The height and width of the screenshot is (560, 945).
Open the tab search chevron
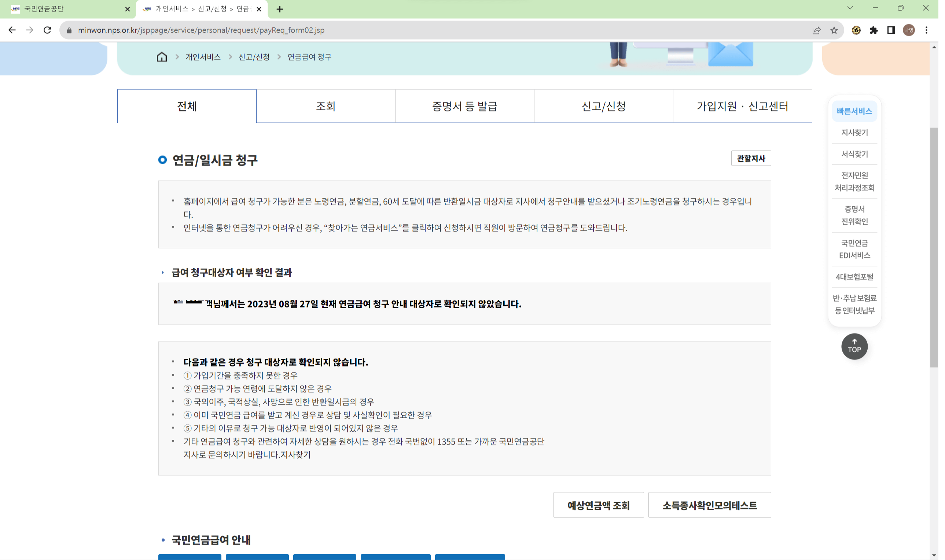[x=850, y=8]
